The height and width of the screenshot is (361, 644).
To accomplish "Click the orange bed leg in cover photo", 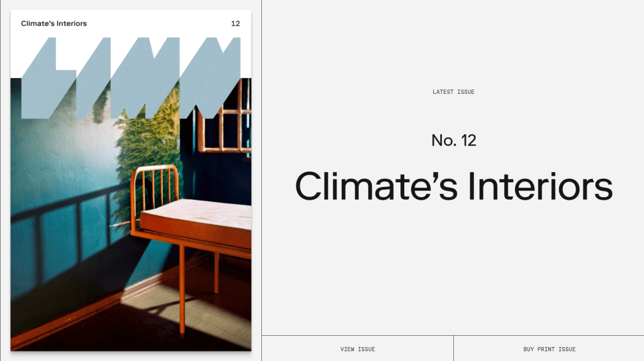I will tap(183, 288).
